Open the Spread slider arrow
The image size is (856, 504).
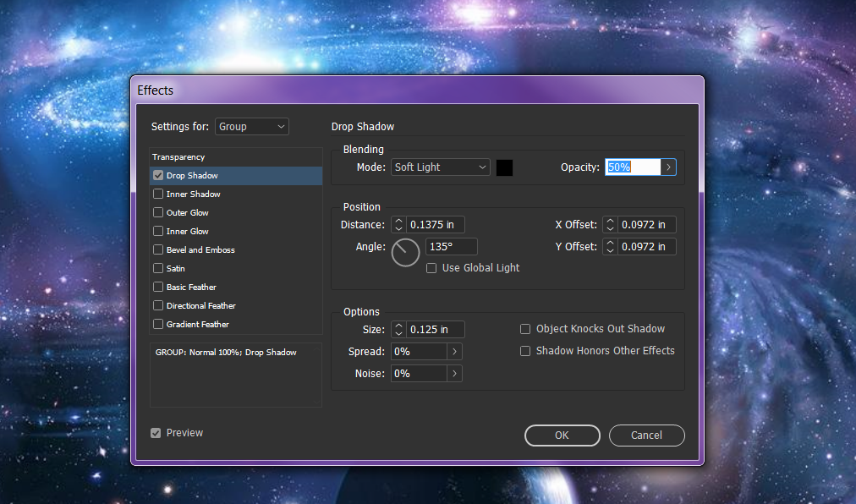click(454, 352)
